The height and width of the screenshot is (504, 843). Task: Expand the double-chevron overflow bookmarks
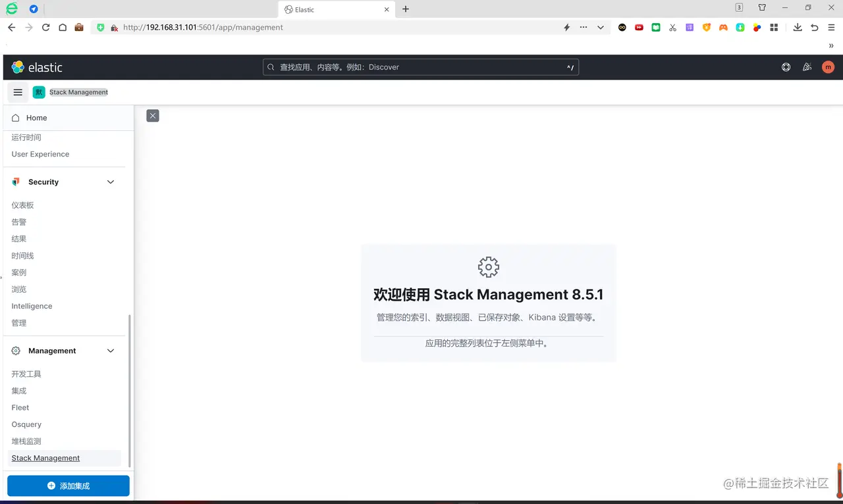coord(831,45)
